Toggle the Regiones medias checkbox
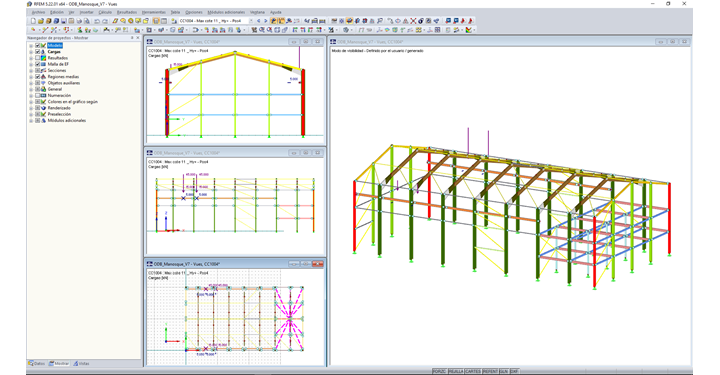Image resolution: width=720 pixels, height=375 pixels. coord(38,77)
